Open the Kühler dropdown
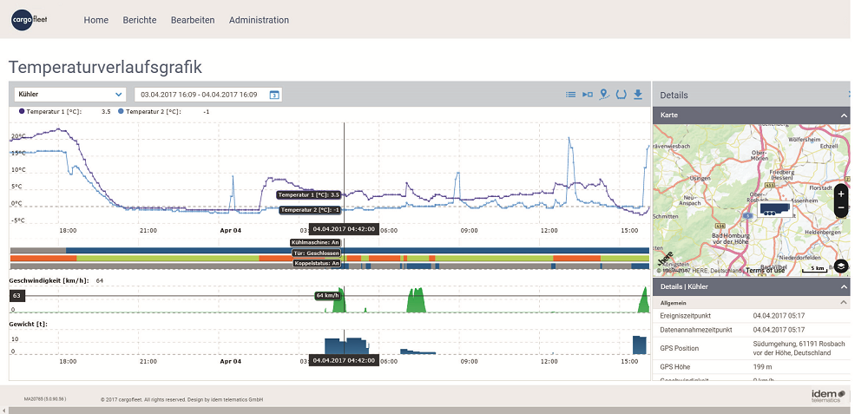This screenshot has width=868, height=414. [69, 95]
